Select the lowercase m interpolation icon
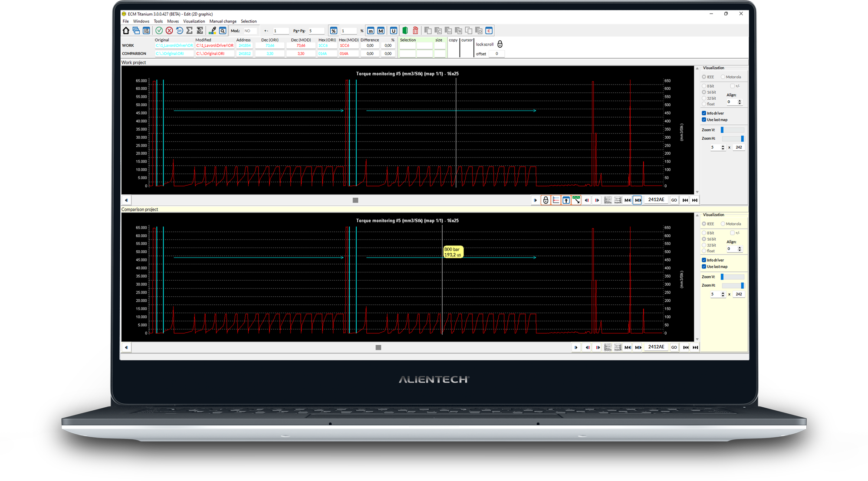 [x=371, y=30]
